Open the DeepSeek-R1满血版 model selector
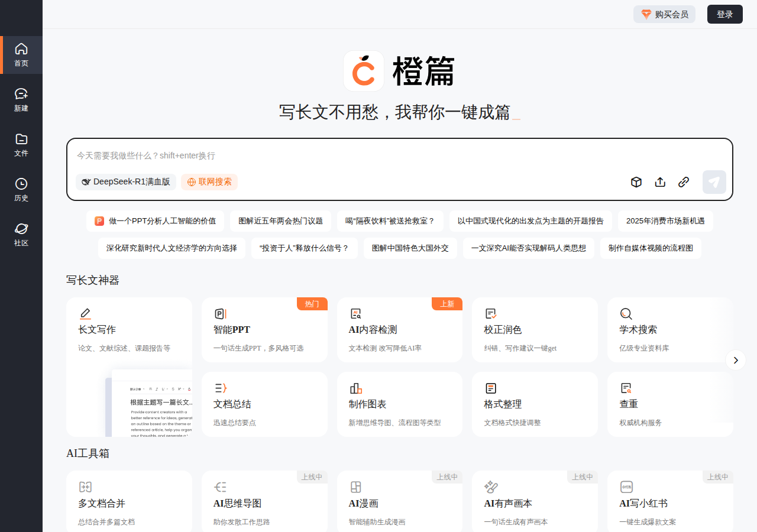757x532 pixels. tap(126, 182)
